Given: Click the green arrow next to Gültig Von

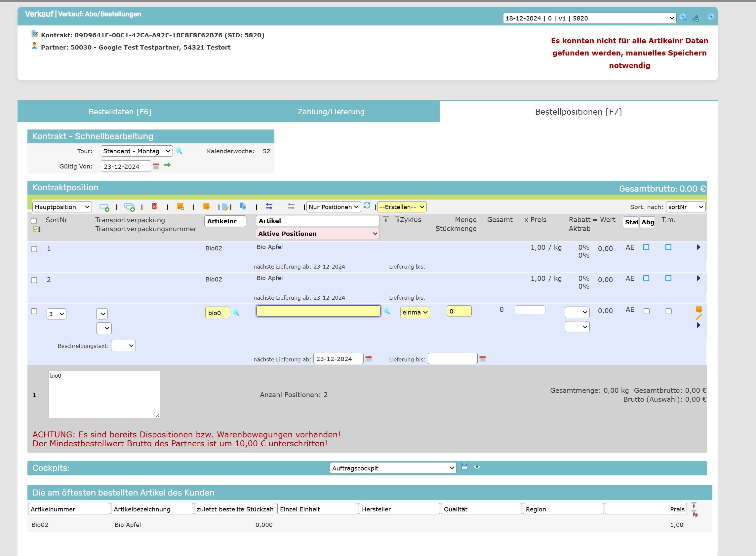Looking at the screenshot, I should coord(167,165).
